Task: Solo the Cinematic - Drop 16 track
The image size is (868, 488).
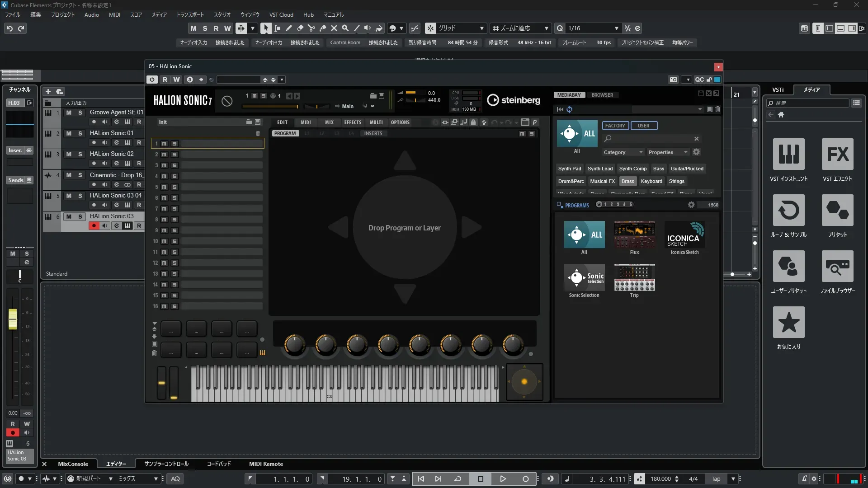Action: [80, 175]
